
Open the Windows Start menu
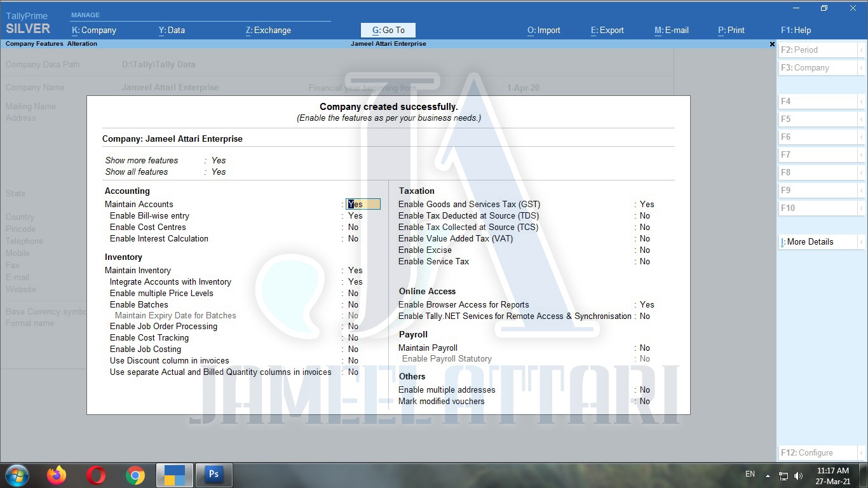click(x=17, y=475)
